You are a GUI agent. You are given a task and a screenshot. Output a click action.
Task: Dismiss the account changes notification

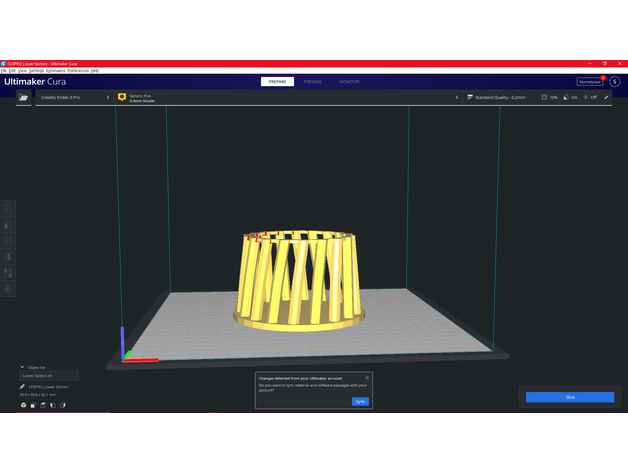367,377
